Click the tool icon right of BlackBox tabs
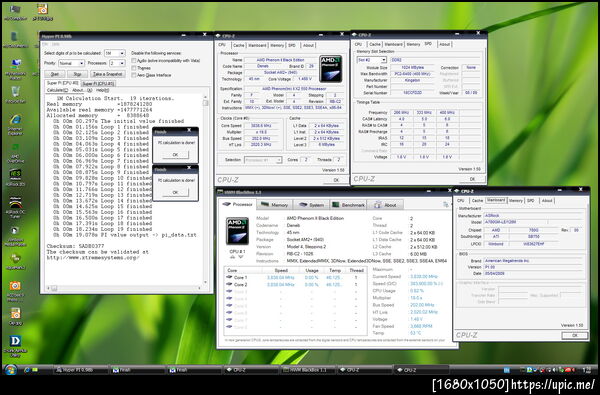Image resolution: width=600 pixels, height=395 pixels. (445, 204)
